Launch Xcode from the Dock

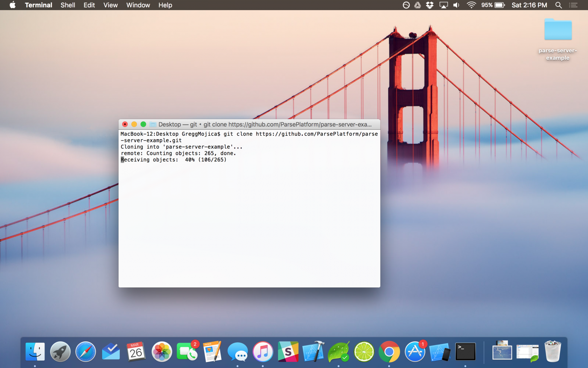click(x=313, y=352)
